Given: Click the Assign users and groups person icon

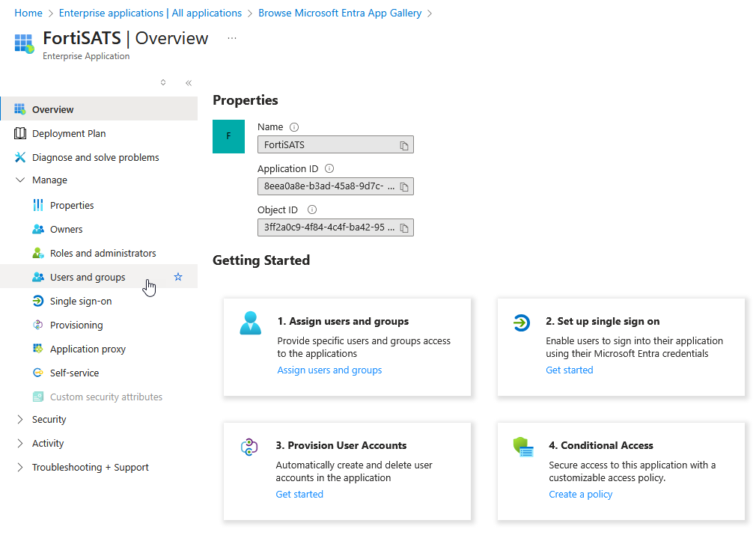Looking at the screenshot, I should click(x=251, y=323).
